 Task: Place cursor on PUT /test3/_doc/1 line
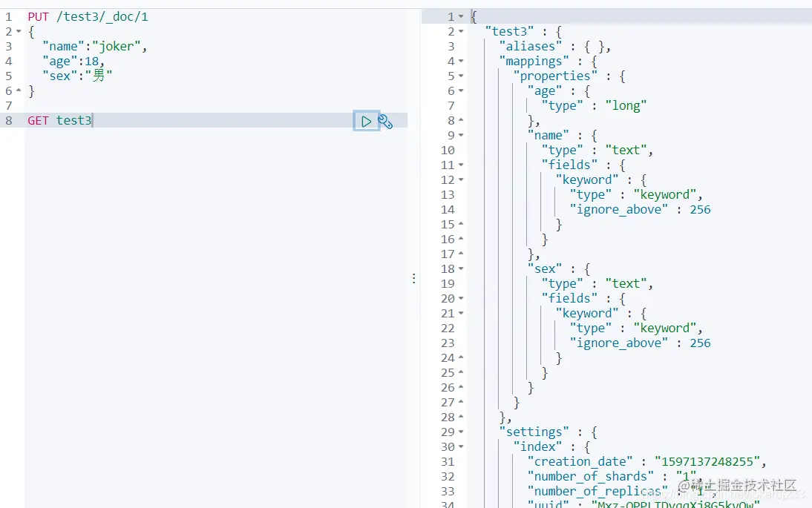point(88,16)
